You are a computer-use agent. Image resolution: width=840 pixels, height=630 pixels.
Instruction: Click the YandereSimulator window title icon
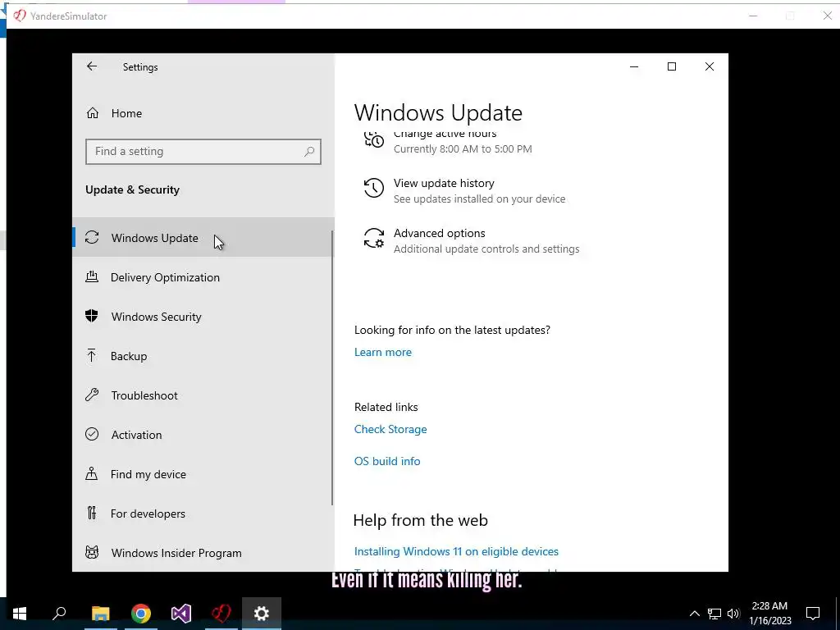click(20, 16)
